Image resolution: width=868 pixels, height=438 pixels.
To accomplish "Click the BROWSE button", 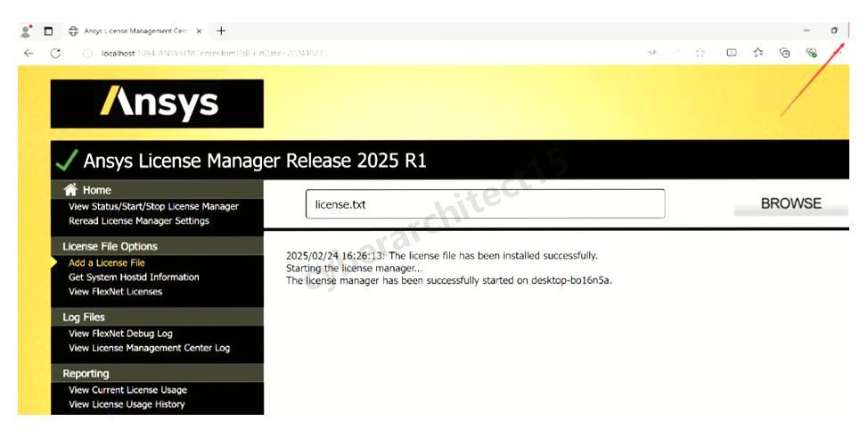I will 790,204.
